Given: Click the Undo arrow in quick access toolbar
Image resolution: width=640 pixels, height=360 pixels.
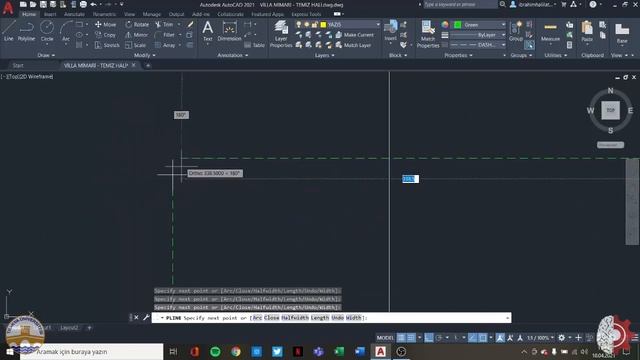Looking at the screenshot, I should click(93, 4).
